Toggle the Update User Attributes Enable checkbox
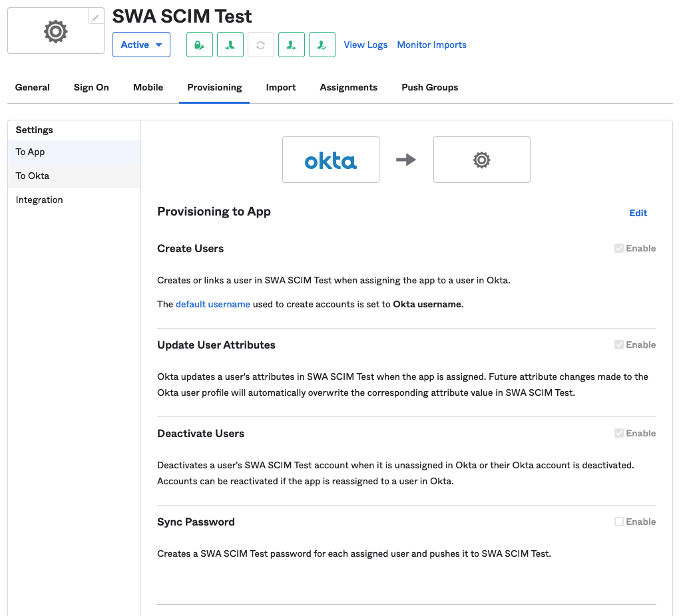 [x=619, y=345]
